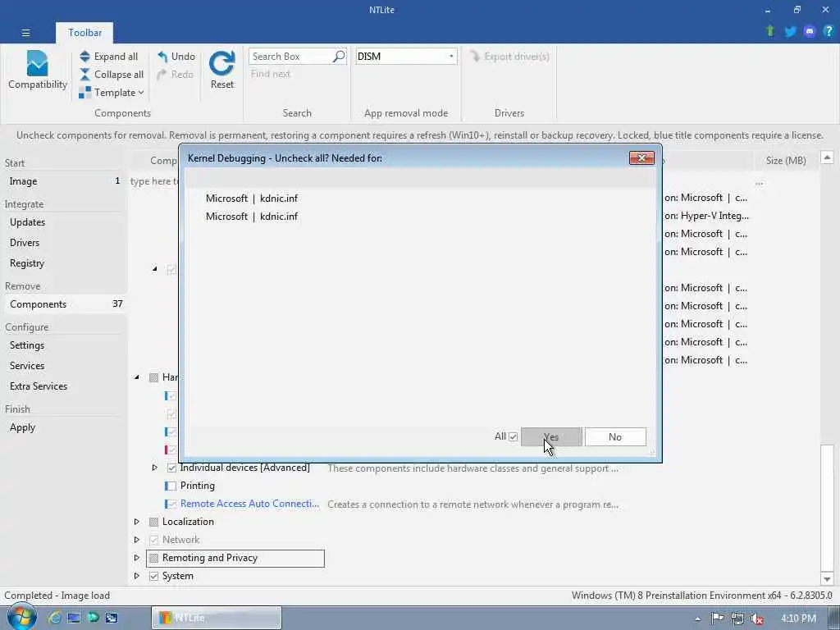Click the green update arrow icon
Image resolution: width=840 pixels, height=630 pixels.
point(770,31)
